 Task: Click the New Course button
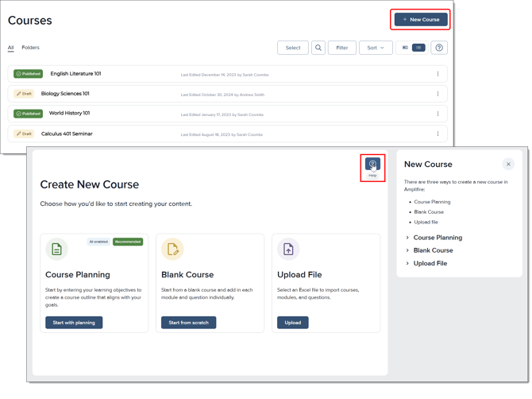click(x=421, y=20)
